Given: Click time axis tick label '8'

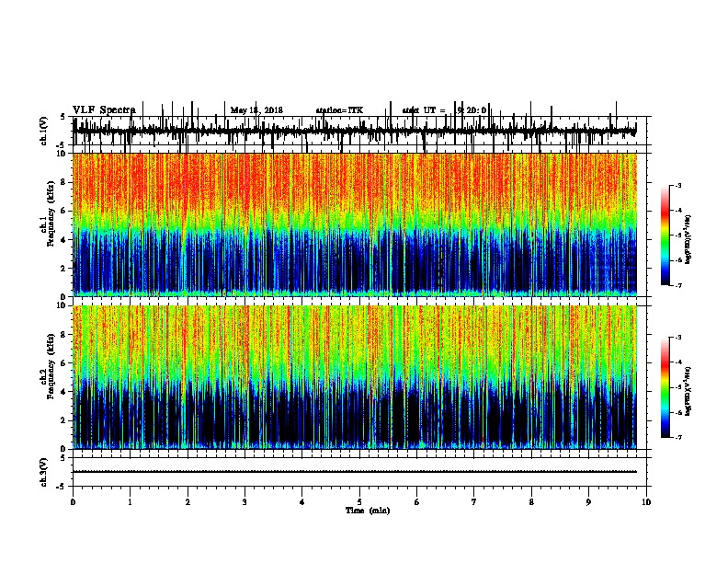Looking at the screenshot, I should [x=531, y=502].
